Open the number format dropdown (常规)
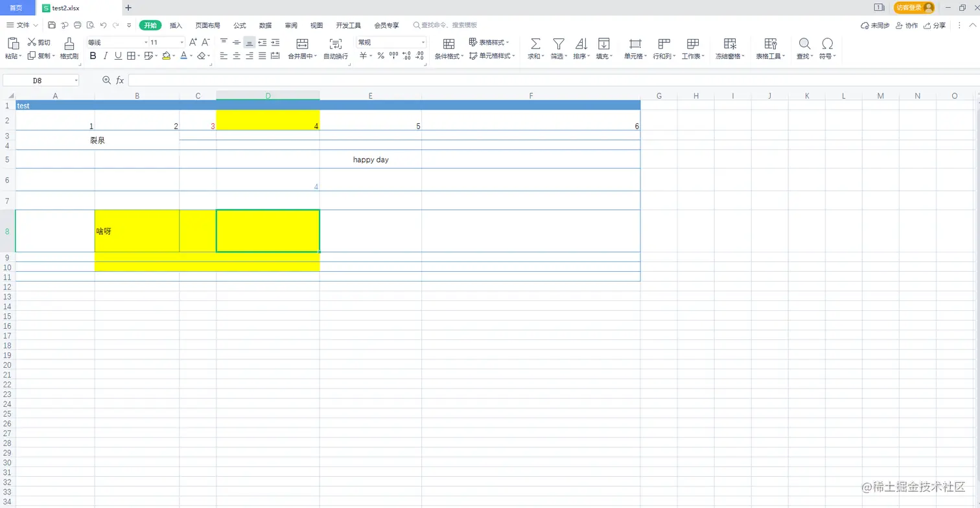This screenshot has height=508, width=980. coord(391,42)
